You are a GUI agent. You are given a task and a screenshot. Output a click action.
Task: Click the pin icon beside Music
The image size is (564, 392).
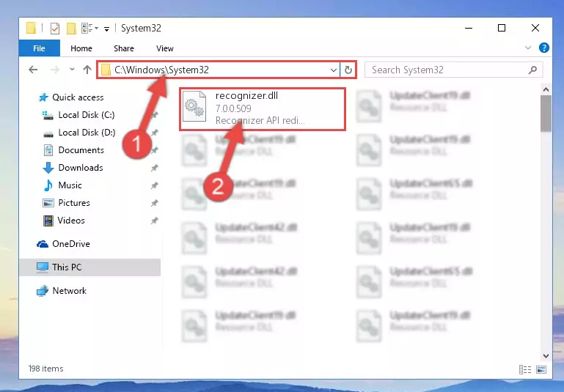tap(154, 185)
